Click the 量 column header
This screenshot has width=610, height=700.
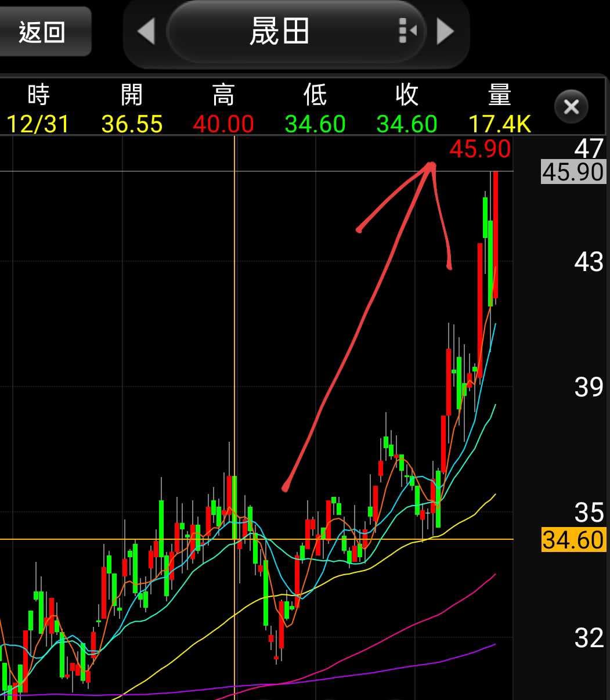click(x=500, y=95)
